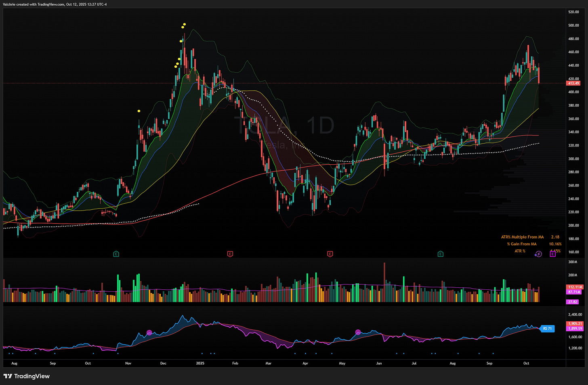588x385 pixels.
Task: Click the first purple RS signal dot in November
Action: coord(149,333)
